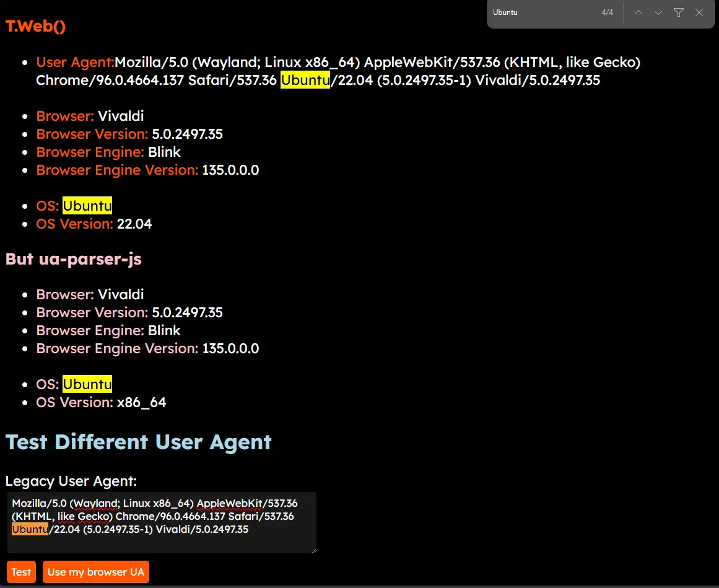Click ua-parser-js OS: Ubuntu line
Viewport: 719px width, 588px height.
pyautogui.click(x=74, y=384)
